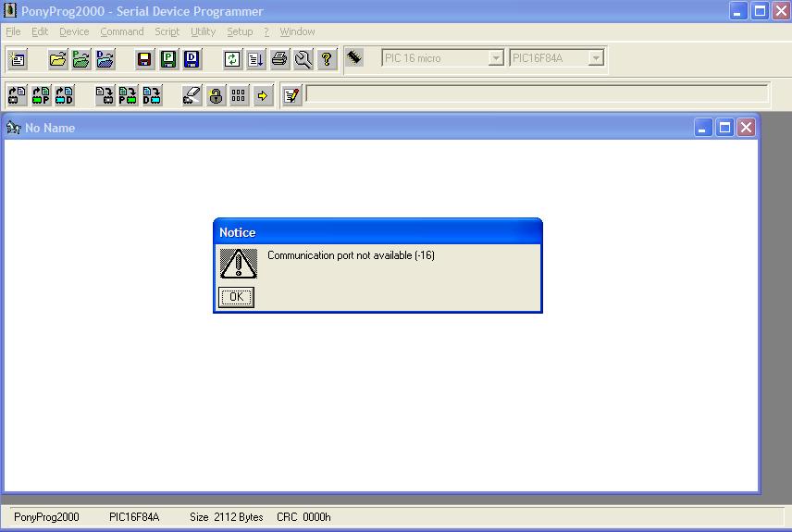Click the Reload files icon

[x=232, y=59]
